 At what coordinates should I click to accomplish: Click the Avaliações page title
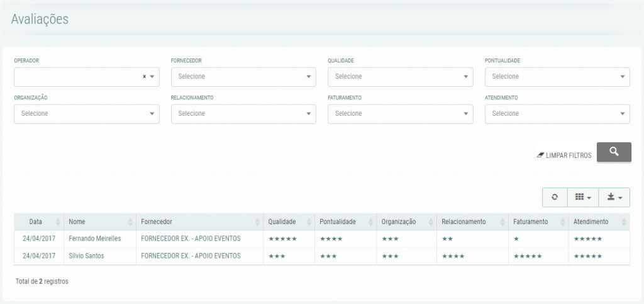pyautogui.click(x=40, y=20)
